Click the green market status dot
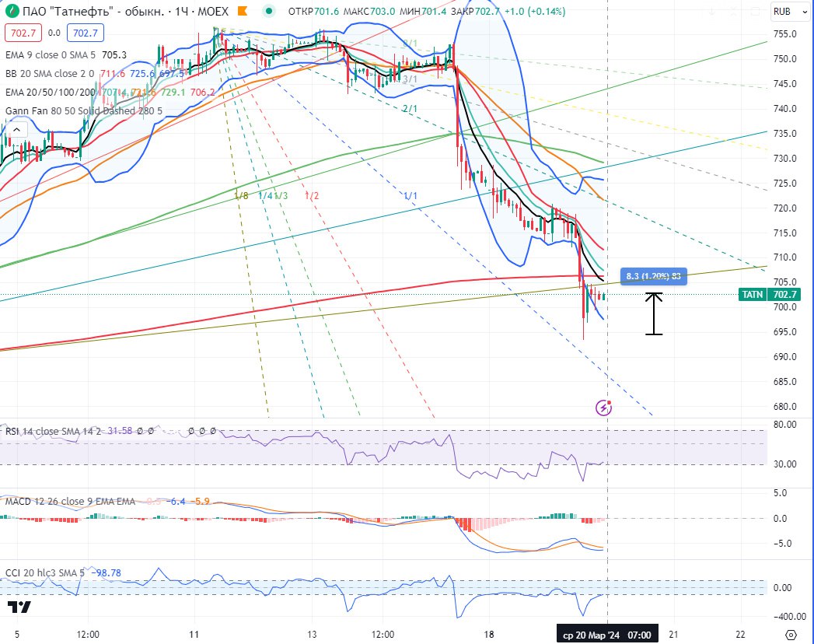This screenshot has height=644, width=814. click(268, 11)
